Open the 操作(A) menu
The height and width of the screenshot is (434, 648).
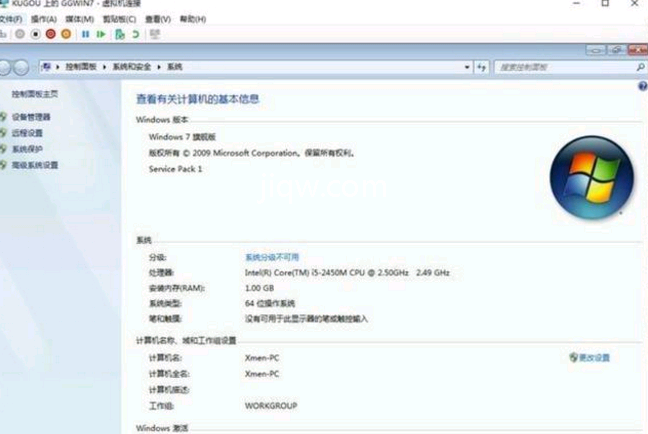[43, 19]
